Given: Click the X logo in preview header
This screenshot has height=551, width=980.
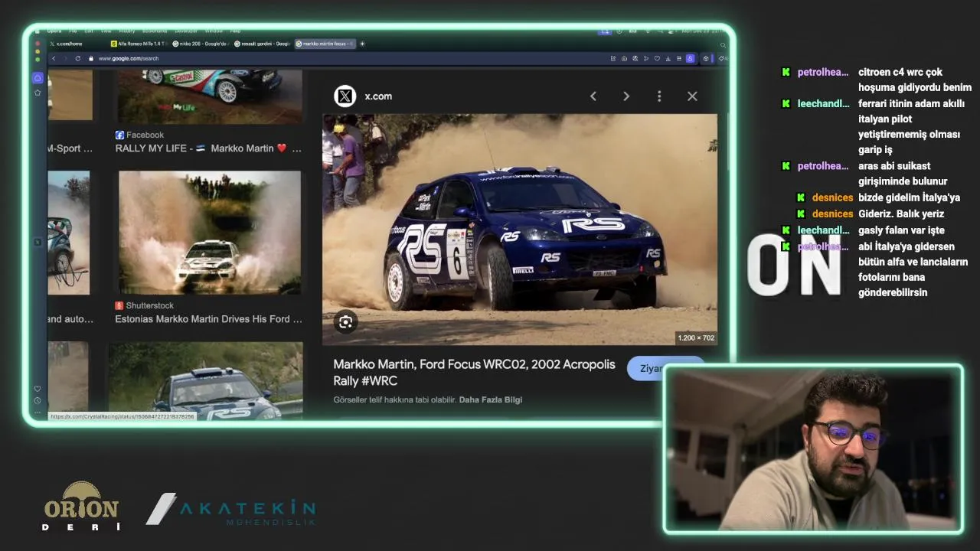Looking at the screenshot, I should click(345, 96).
